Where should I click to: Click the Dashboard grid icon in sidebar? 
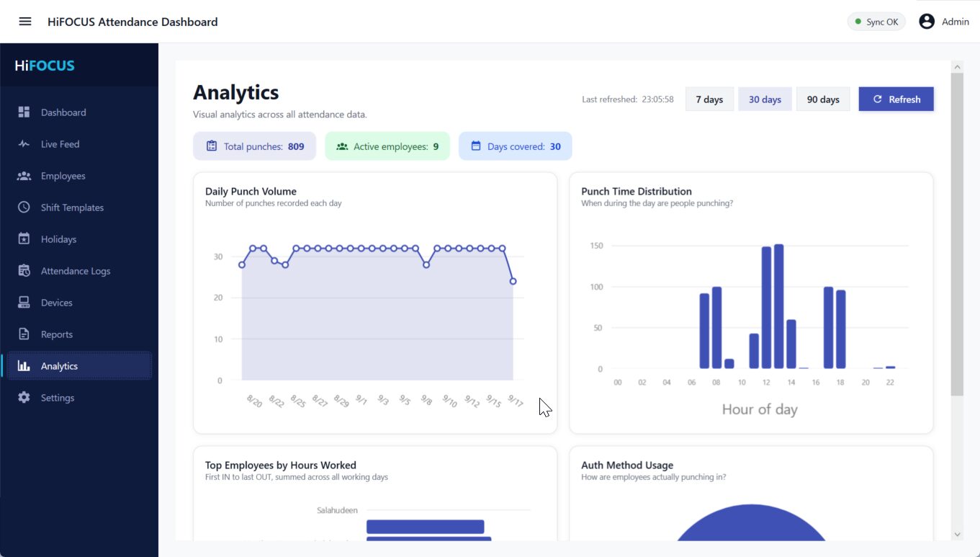coord(24,112)
